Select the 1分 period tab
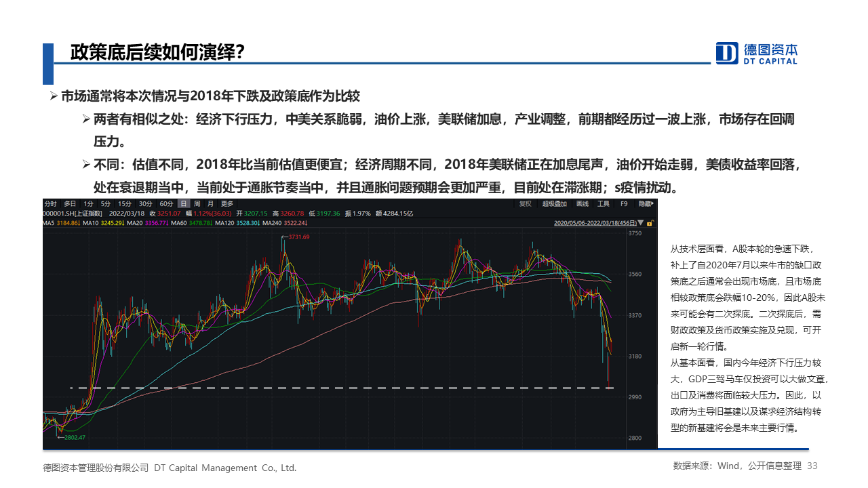The height and width of the screenshot is (488, 868). coord(89,204)
